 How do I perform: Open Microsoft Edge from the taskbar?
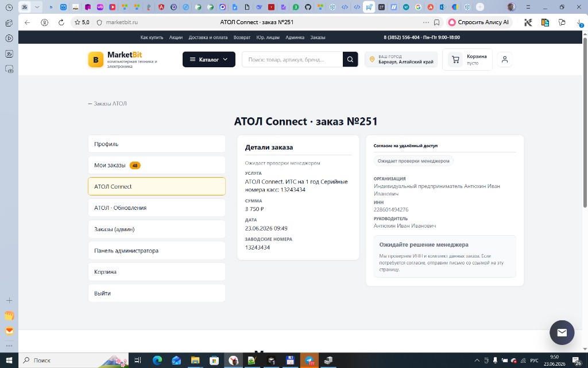157,361
